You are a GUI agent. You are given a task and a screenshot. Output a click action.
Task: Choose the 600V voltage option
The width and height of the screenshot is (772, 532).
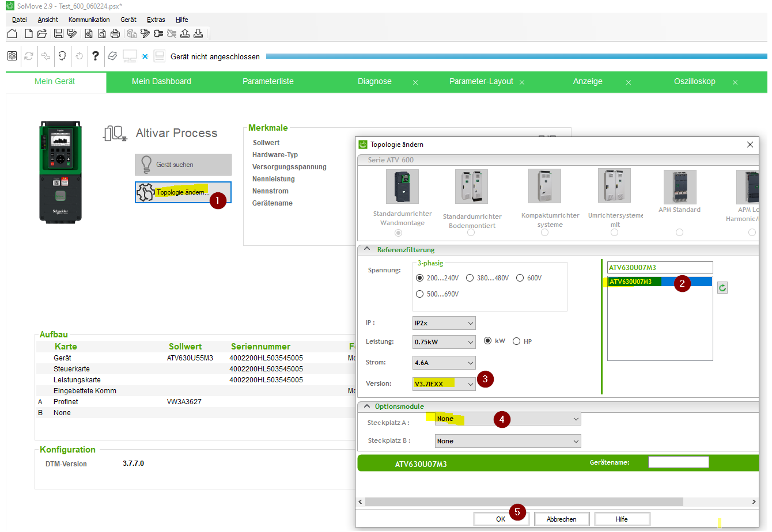tap(520, 278)
